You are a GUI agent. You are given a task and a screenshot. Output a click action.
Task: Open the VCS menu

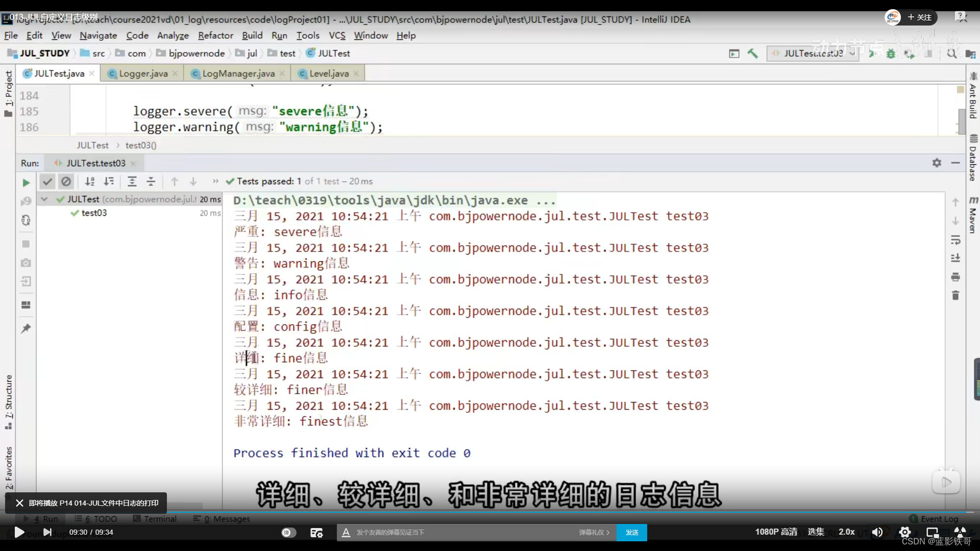pos(337,36)
